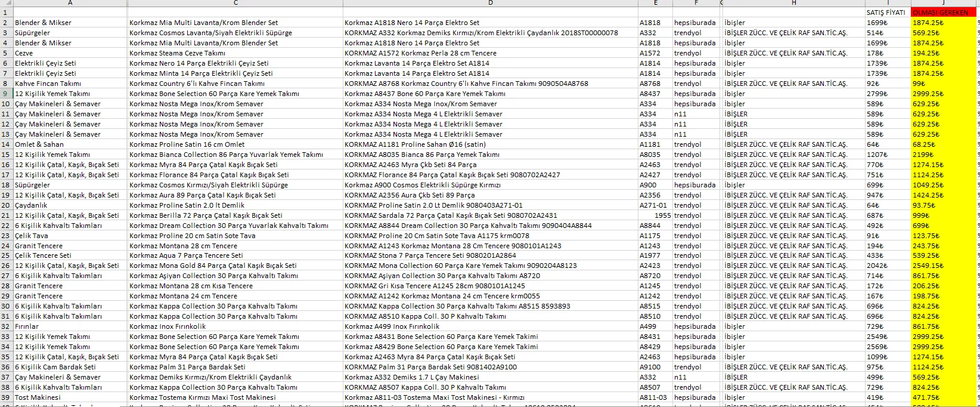Select the yellow 1424.25₺ cell
This screenshot has width=980, height=407.
[944, 195]
